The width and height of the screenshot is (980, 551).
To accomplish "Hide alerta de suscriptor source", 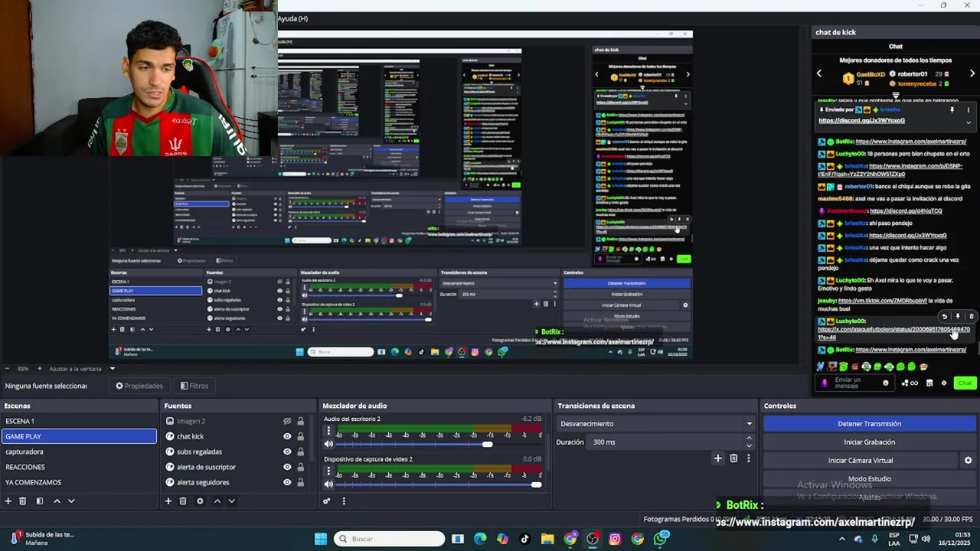I will [x=287, y=467].
